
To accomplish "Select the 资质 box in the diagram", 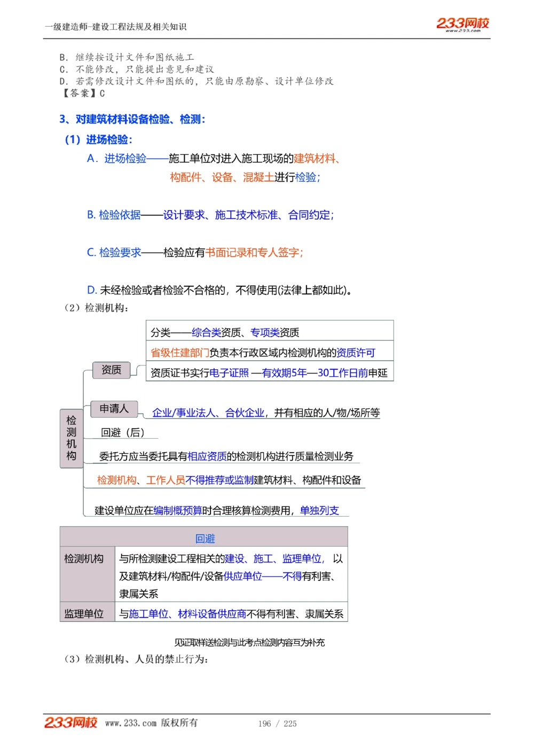I will (x=111, y=369).
